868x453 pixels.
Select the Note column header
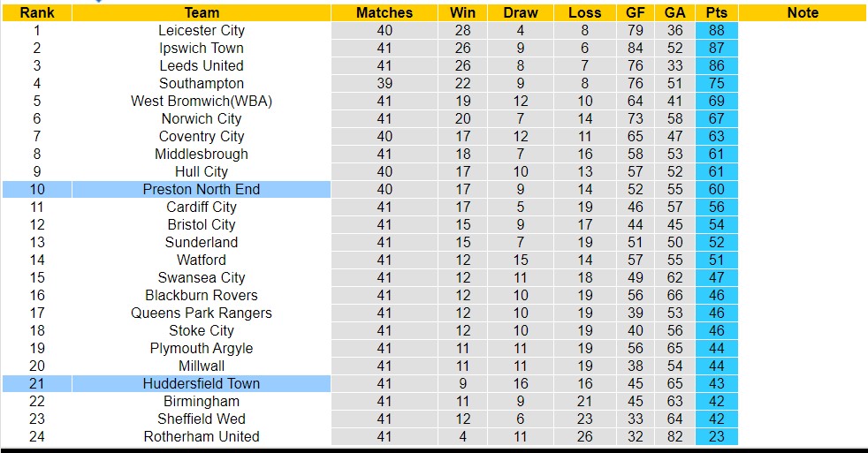(803, 12)
